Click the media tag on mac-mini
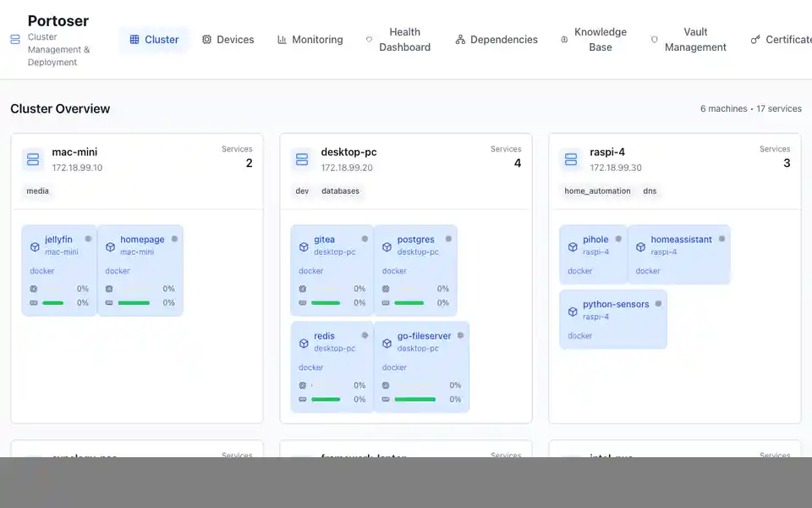 click(x=38, y=190)
